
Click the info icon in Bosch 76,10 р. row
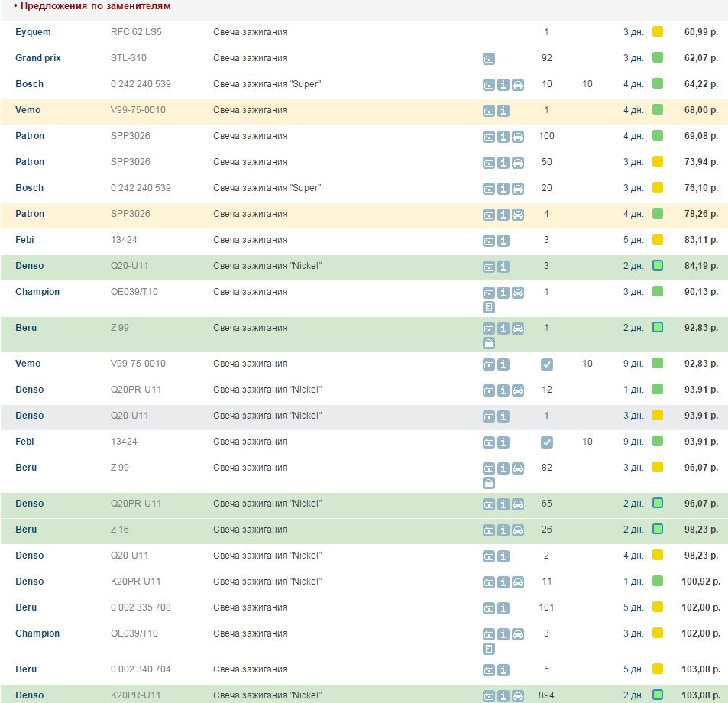tap(503, 189)
